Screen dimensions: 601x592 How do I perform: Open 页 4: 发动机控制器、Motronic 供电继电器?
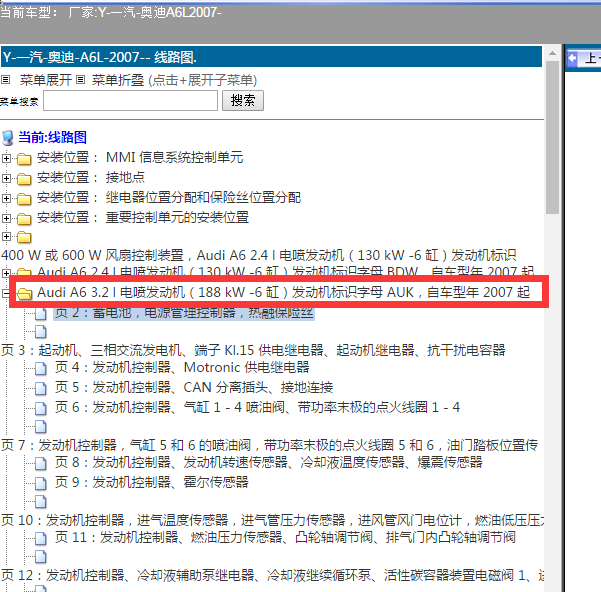tap(182, 367)
